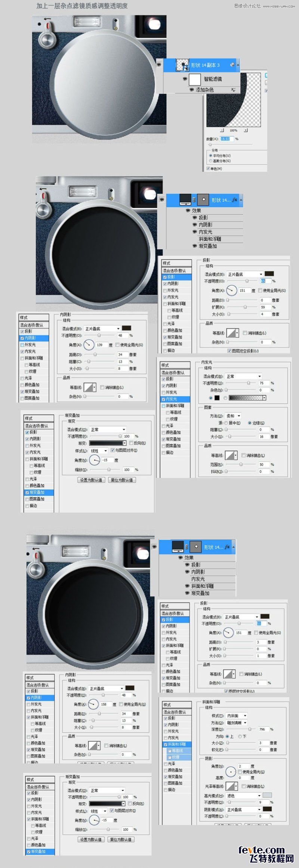Click the highlight opacity field showing 9
The width and height of the screenshot is (299, 868).
(x=263, y=802)
